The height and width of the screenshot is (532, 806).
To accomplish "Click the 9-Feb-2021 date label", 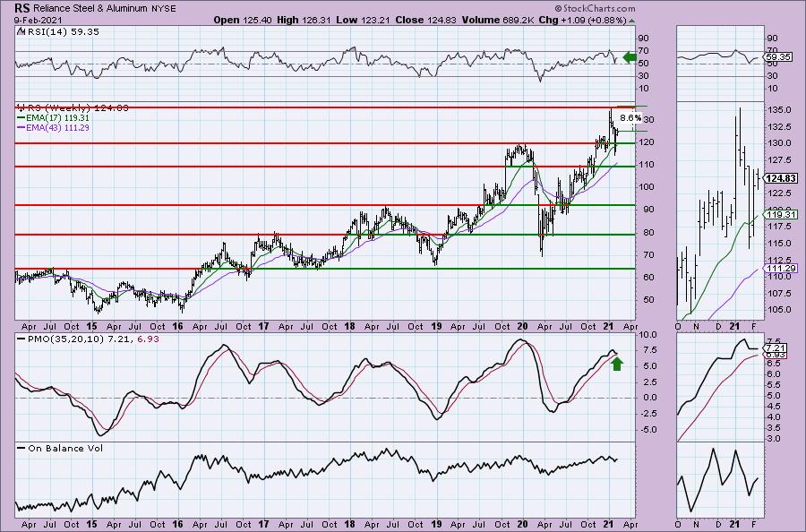I will point(38,20).
